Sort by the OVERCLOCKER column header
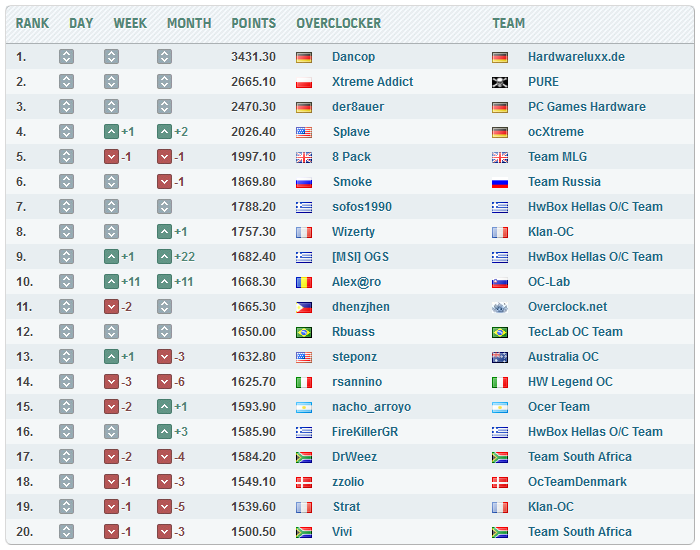700x550 pixels. pyautogui.click(x=338, y=23)
